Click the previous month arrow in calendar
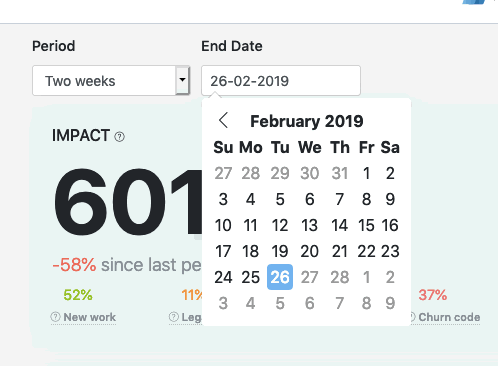The image size is (498, 366). pyautogui.click(x=223, y=120)
